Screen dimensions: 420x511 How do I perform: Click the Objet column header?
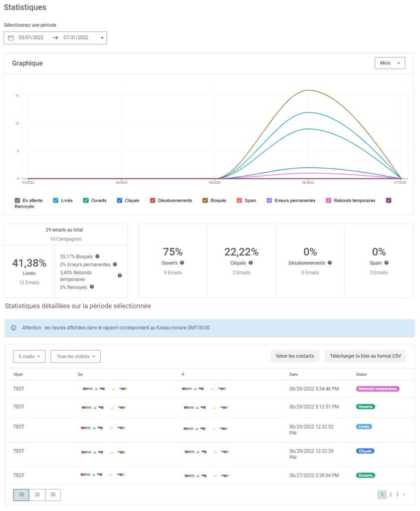coord(18,374)
